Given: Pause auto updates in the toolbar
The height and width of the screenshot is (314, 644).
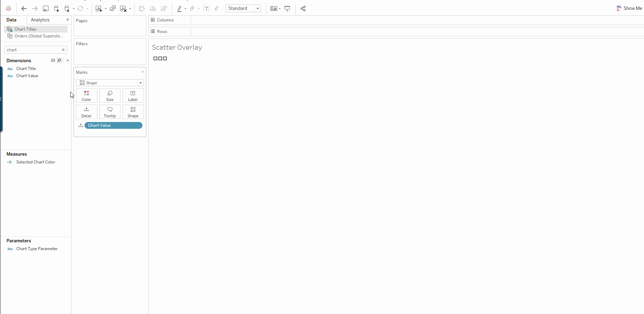Looking at the screenshot, I should click(67, 8).
